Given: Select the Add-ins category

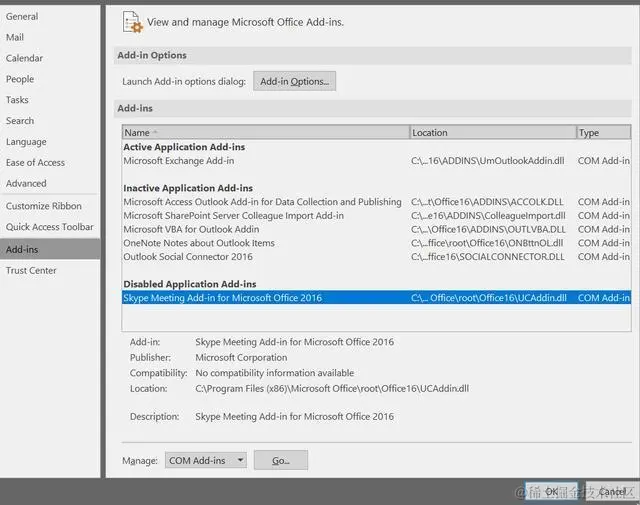Looking at the screenshot, I should (x=50, y=249).
